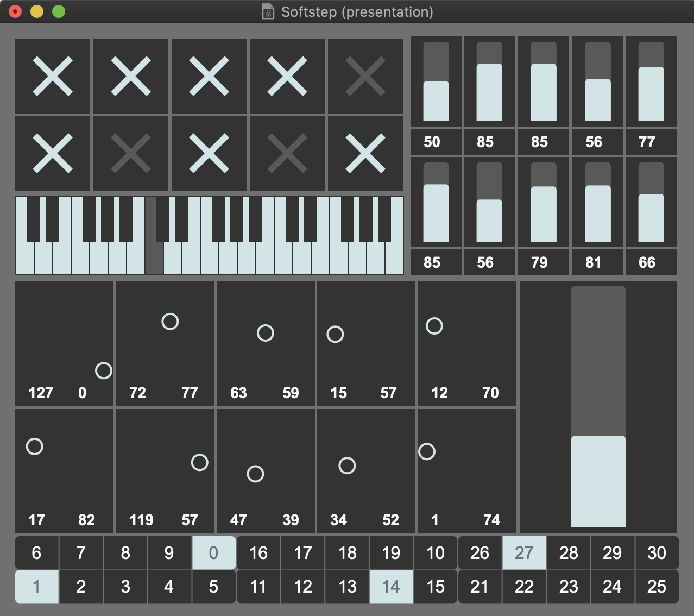Click the circle handle in the 1 / 74 pad

[427, 451]
